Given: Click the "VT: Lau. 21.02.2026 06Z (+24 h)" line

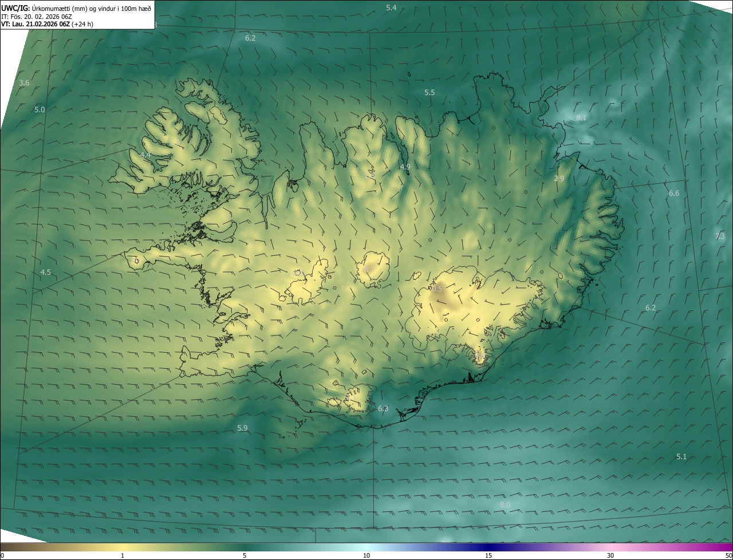Looking at the screenshot, I should click(x=47, y=24).
